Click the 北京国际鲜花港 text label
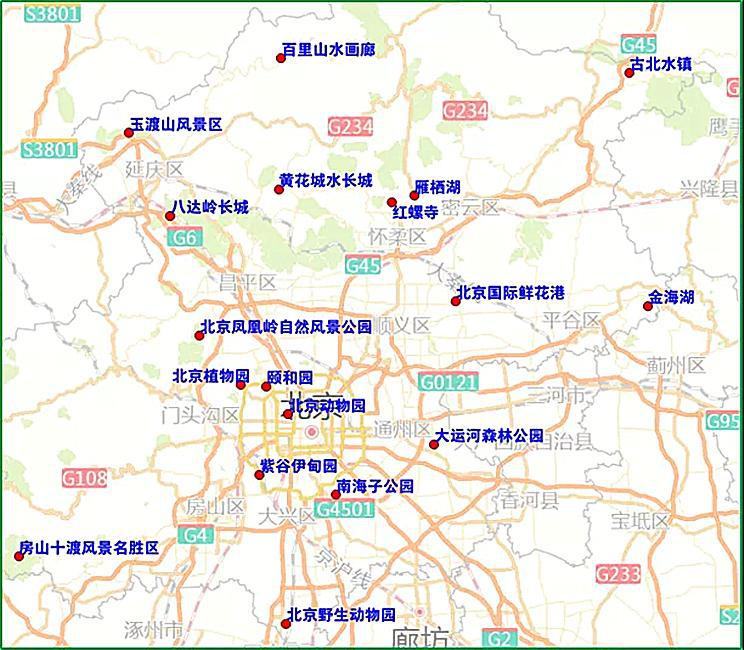Screen dimensions: 744x650 (x=511, y=293)
